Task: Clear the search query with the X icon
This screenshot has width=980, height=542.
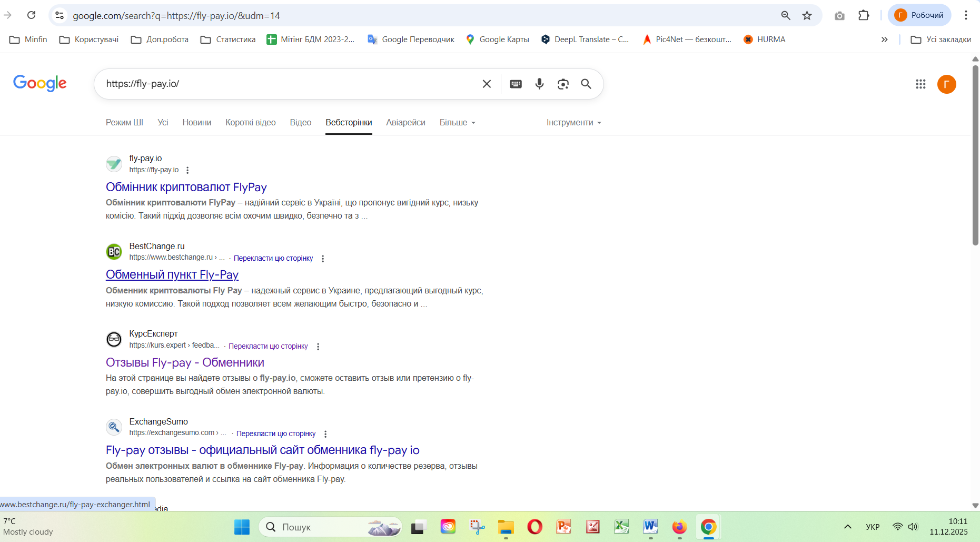Action: pyautogui.click(x=487, y=84)
